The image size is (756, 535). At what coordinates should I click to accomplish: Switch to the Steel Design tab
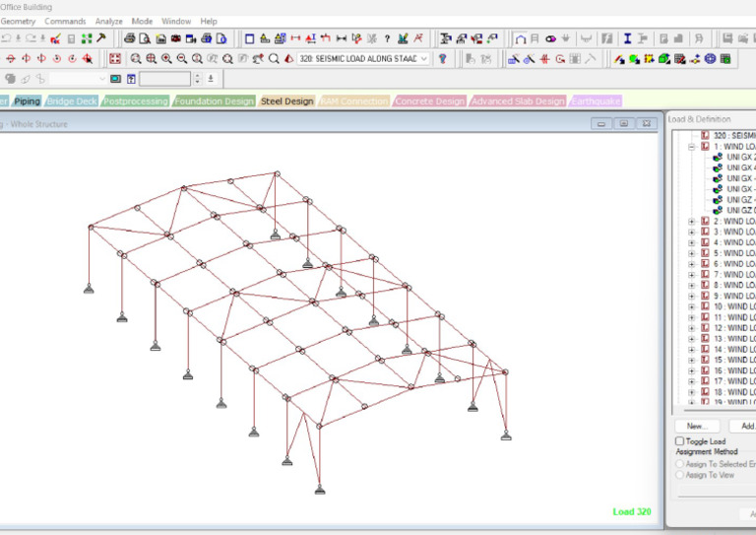[x=286, y=101]
